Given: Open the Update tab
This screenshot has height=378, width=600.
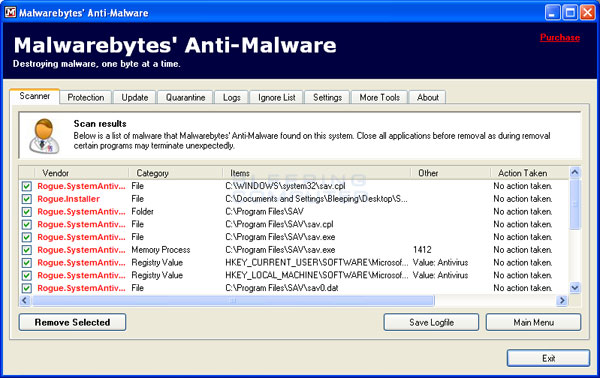Looking at the screenshot, I should point(135,98).
